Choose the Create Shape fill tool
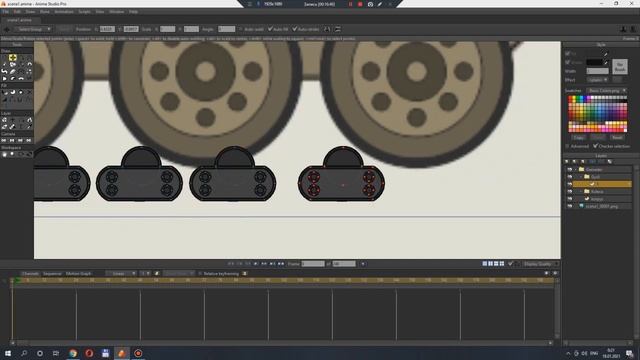The height and width of the screenshot is (360, 640). [13, 92]
